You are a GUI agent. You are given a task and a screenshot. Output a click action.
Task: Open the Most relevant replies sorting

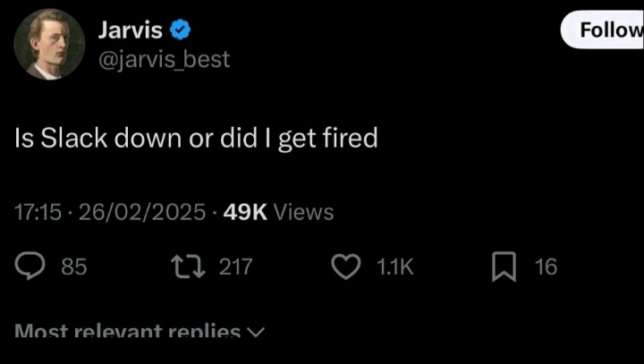[129, 332]
